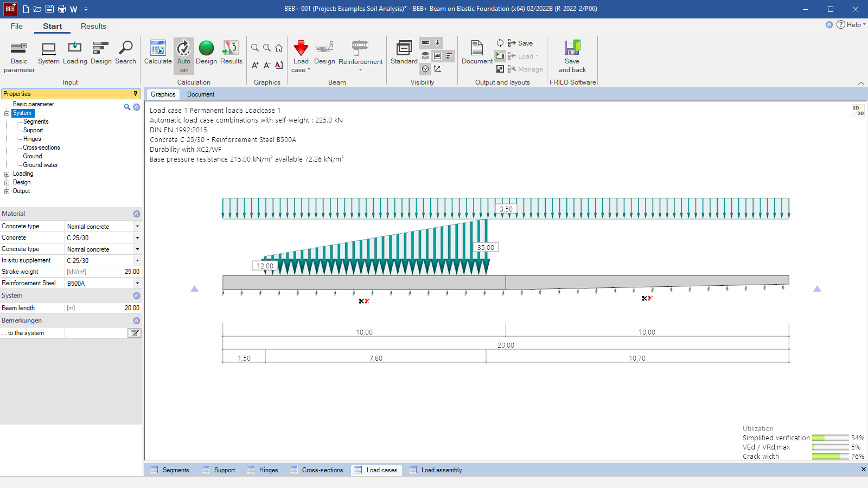Click the Design icon in Input group
868x488 pixels.
click(101, 53)
